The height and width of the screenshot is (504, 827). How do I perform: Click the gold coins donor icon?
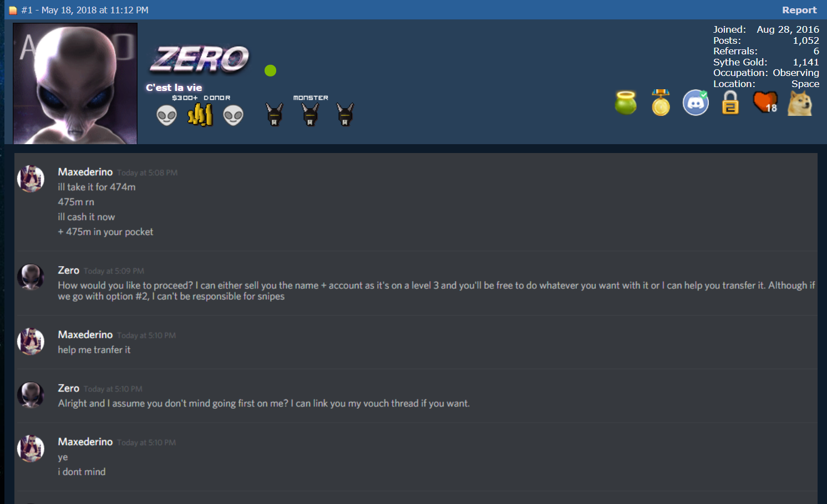coord(200,115)
